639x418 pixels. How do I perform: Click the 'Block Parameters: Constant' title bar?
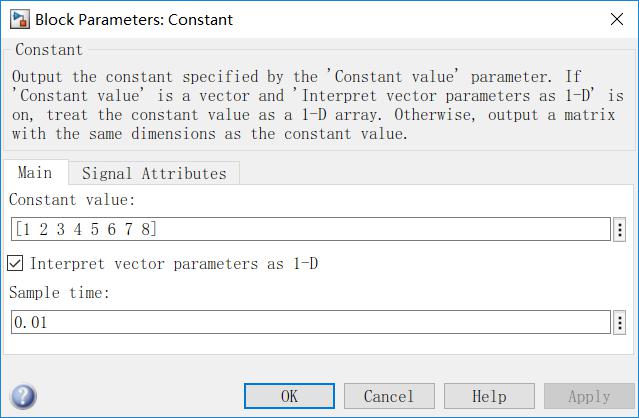tap(300, 19)
